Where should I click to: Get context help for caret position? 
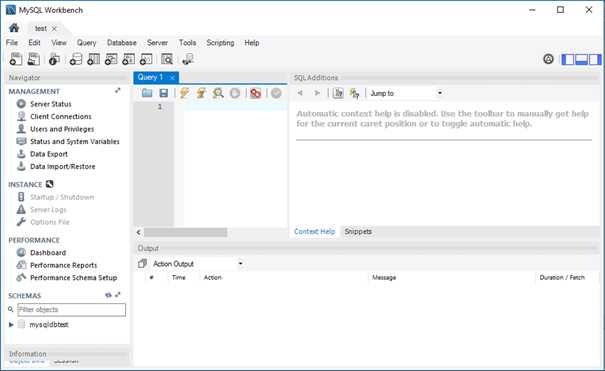pos(338,93)
